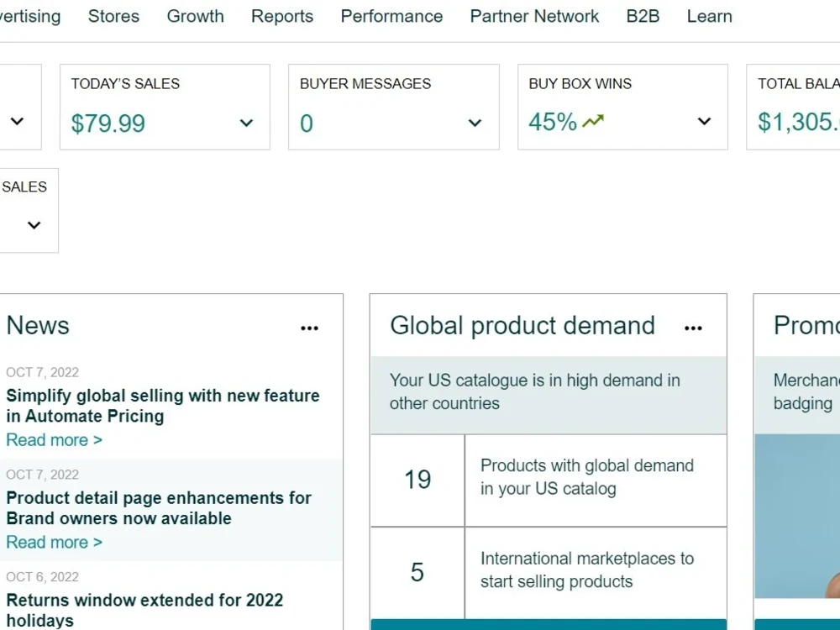
Task: Open Global product demand three-dot menu
Action: 693,328
